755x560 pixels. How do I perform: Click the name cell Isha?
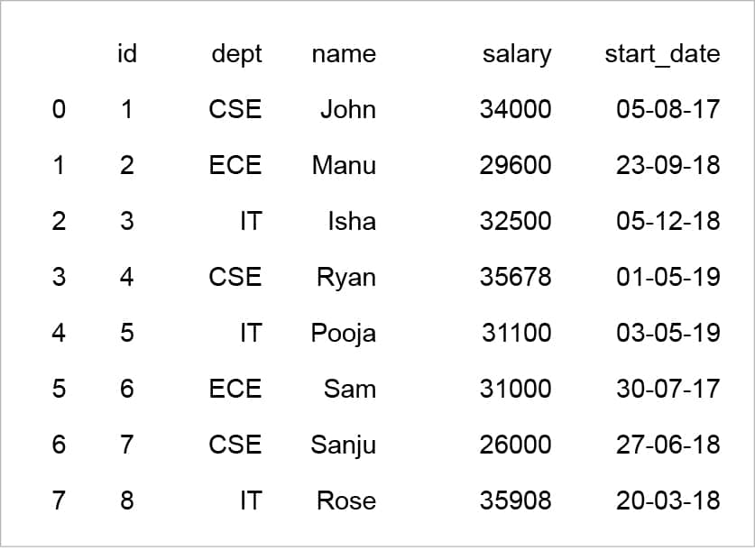pos(352,222)
